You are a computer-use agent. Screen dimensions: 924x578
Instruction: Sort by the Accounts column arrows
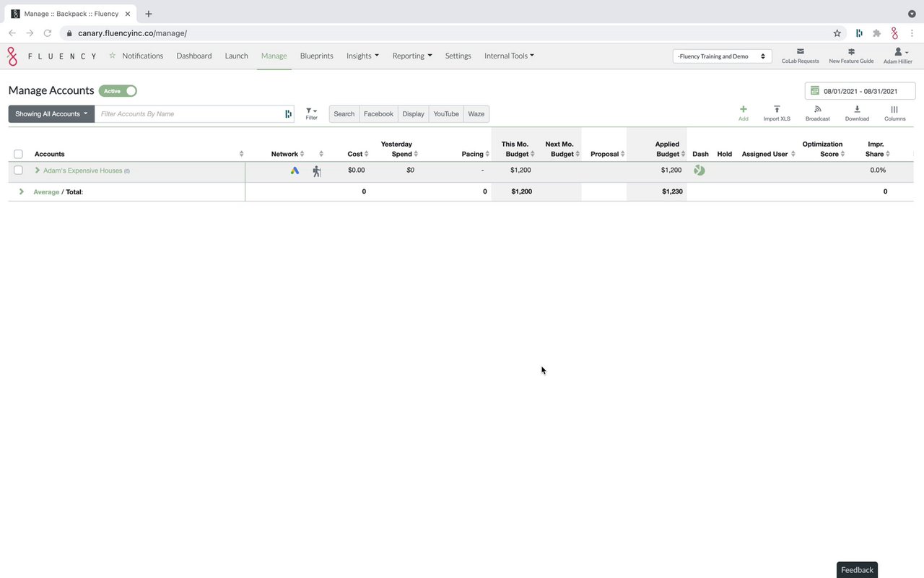pyautogui.click(x=241, y=154)
